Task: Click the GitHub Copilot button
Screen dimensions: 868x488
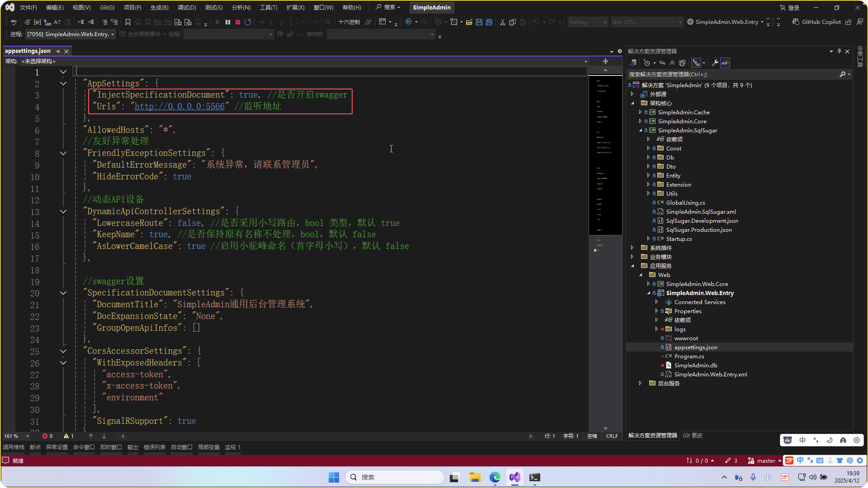Action: [817, 22]
